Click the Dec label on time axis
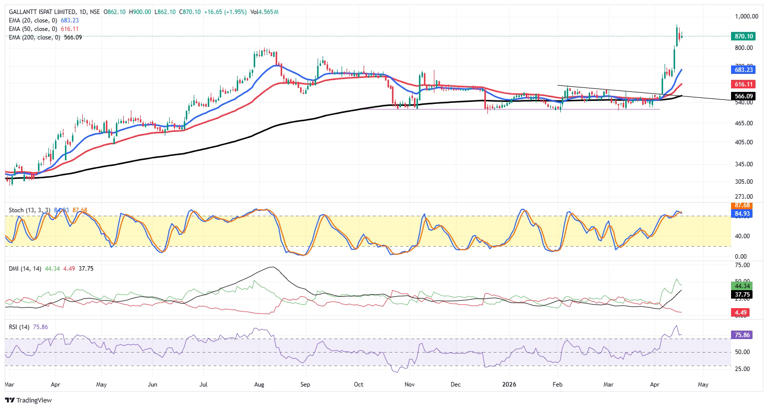Screen dimensions: 768x409 (x=456, y=385)
